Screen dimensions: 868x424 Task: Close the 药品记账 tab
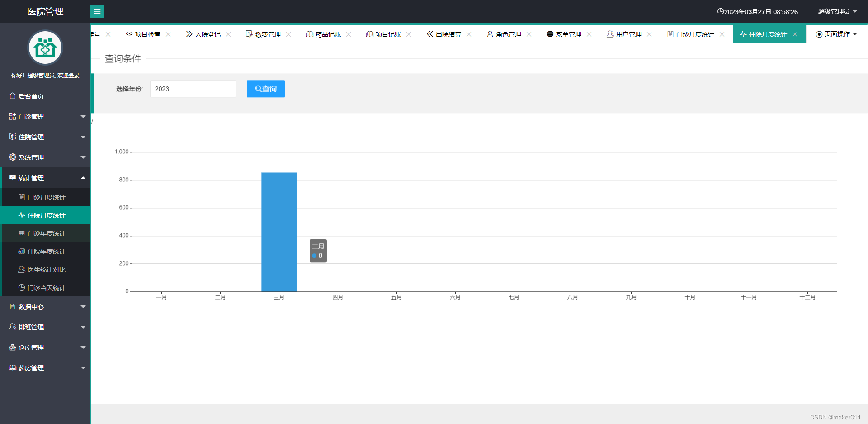pyautogui.click(x=349, y=34)
